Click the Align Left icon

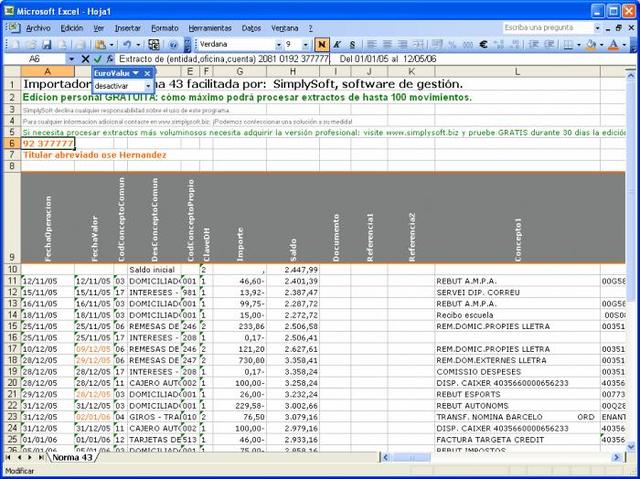[x=371, y=44]
